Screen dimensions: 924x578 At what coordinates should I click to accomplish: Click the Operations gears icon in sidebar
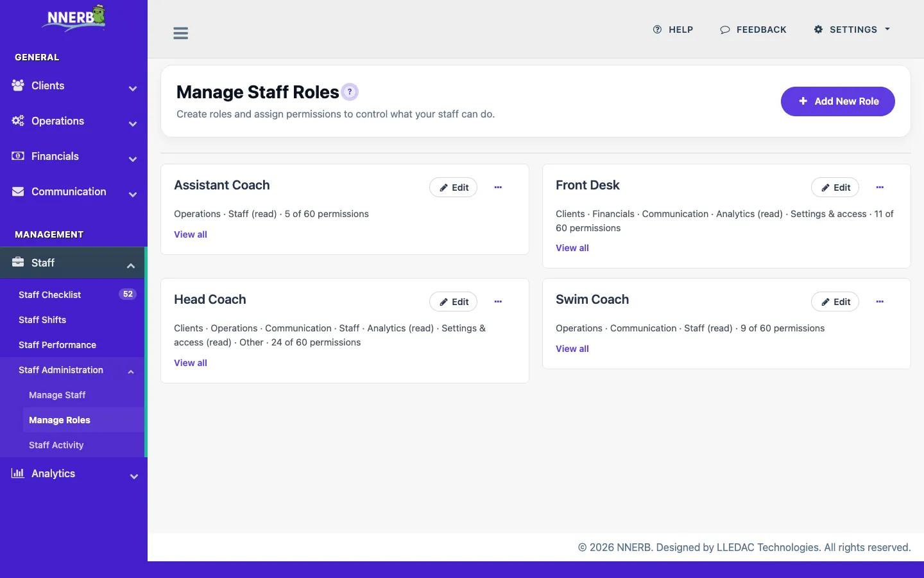(18, 121)
